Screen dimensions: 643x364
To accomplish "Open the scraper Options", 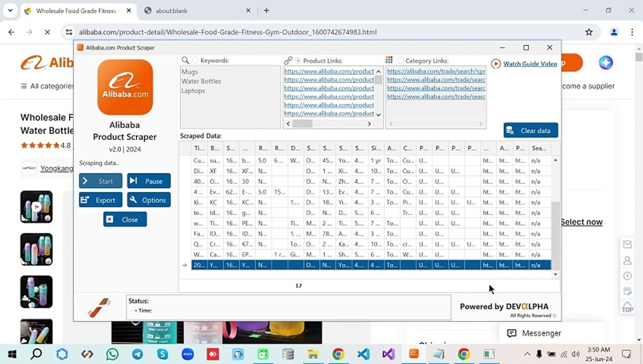I will [x=149, y=200].
